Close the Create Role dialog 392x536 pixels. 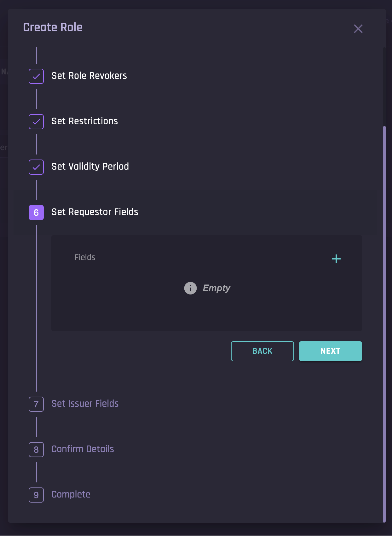click(x=358, y=29)
